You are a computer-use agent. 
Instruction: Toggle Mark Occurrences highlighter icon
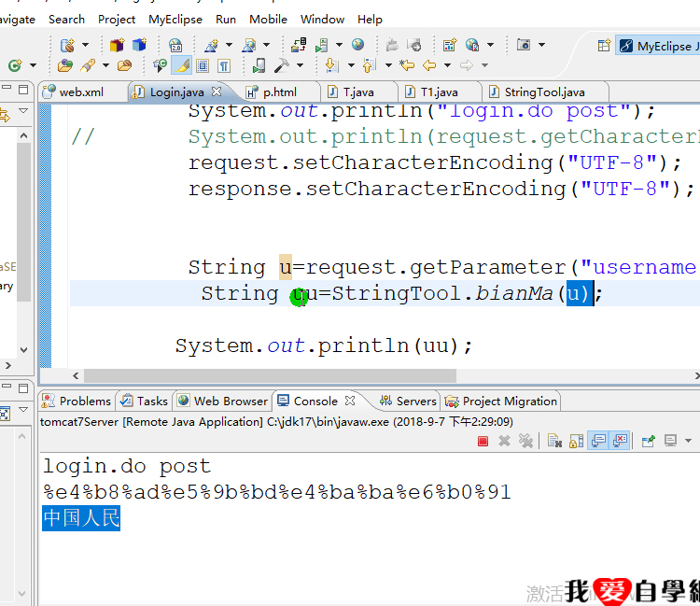point(182,65)
